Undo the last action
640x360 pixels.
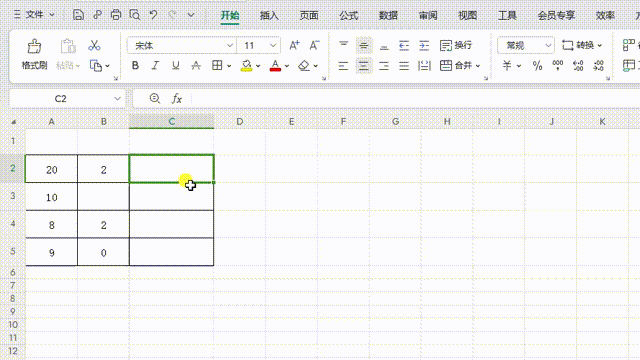point(153,15)
